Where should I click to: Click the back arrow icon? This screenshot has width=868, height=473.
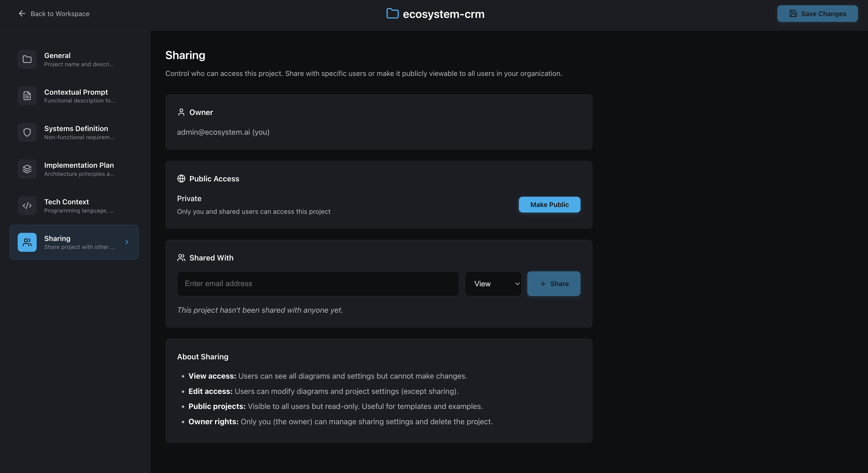click(x=22, y=13)
